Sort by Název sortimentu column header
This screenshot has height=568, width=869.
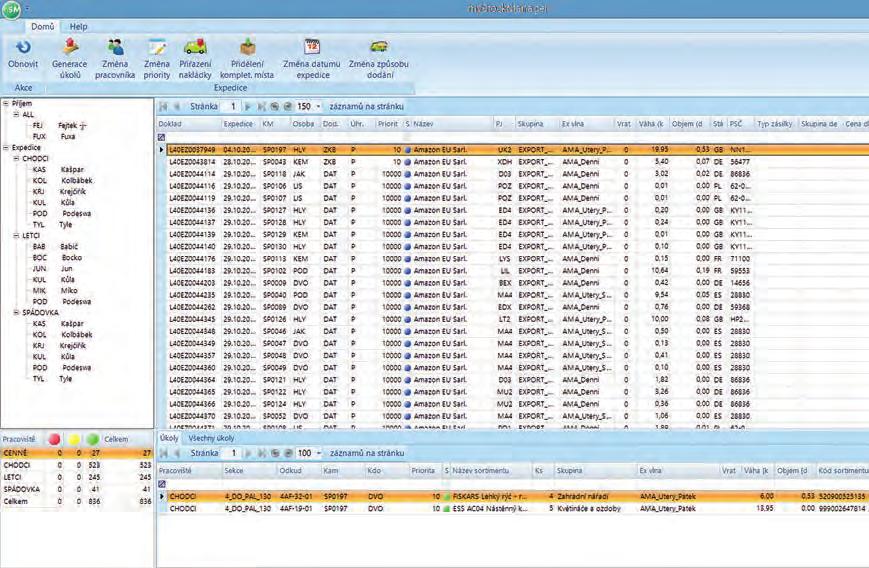(x=491, y=471)
